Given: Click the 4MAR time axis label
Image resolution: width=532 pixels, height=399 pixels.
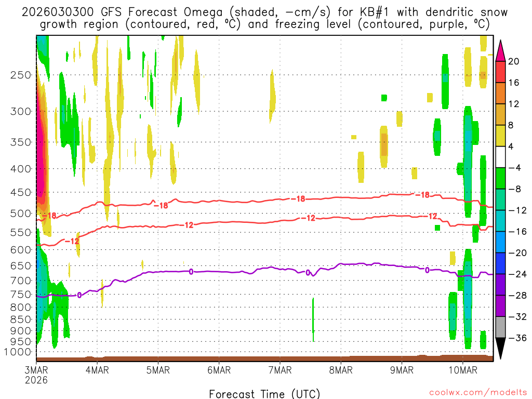Looking at the screenshot, I should tap(97, 370).
